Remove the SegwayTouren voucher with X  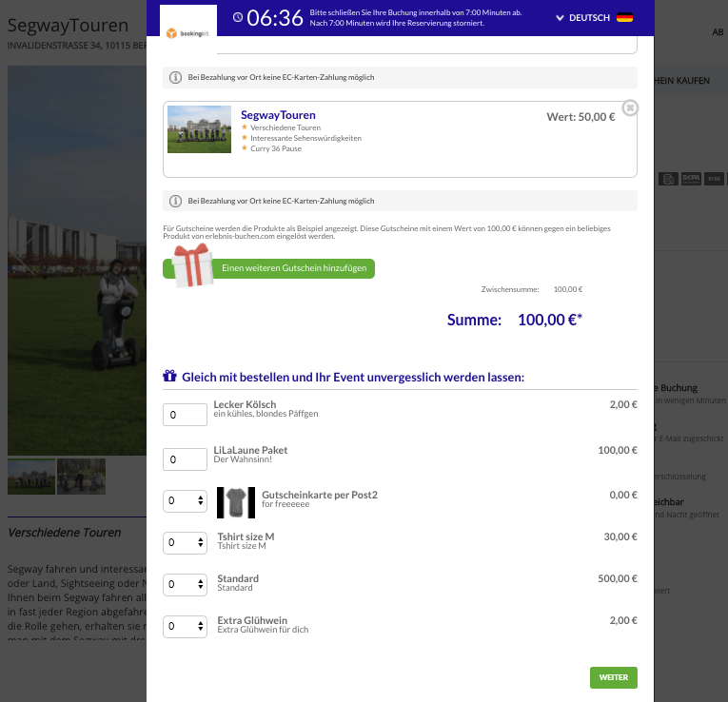(x=630, y=108)
